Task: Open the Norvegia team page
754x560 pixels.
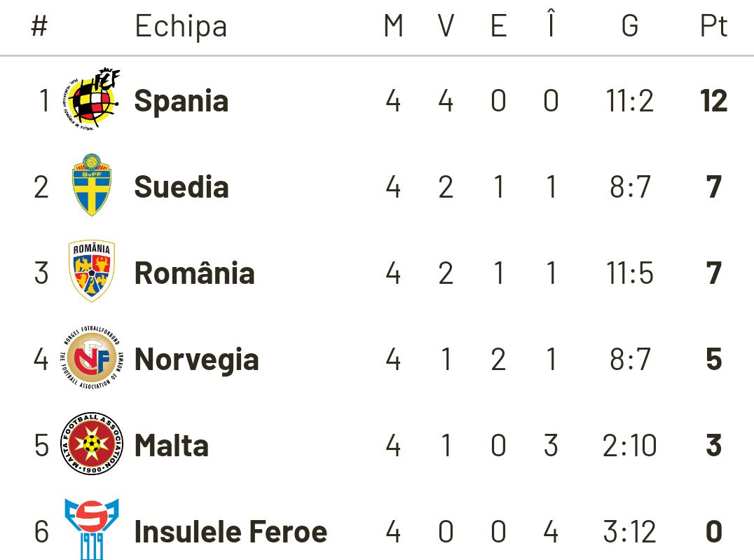Action: click(196, 360)
